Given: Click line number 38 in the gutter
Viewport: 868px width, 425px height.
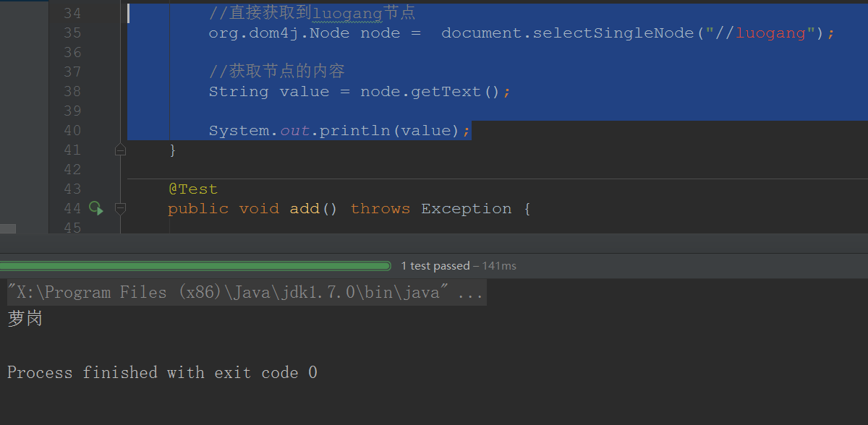Looking at the screenshot, I should (x=72, y=91).
